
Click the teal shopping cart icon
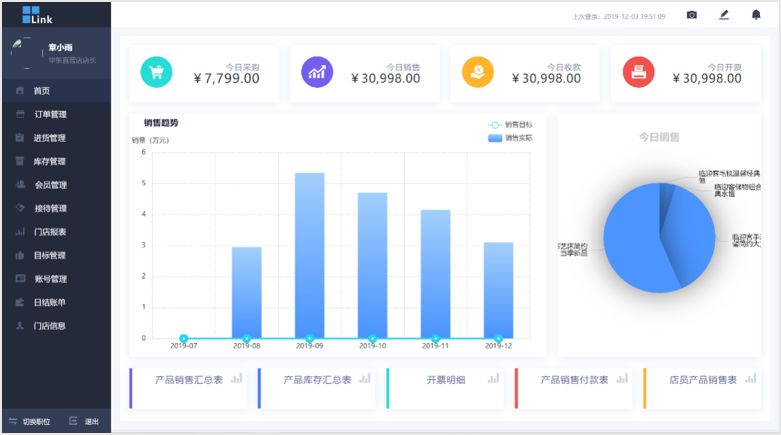[157, 71]
